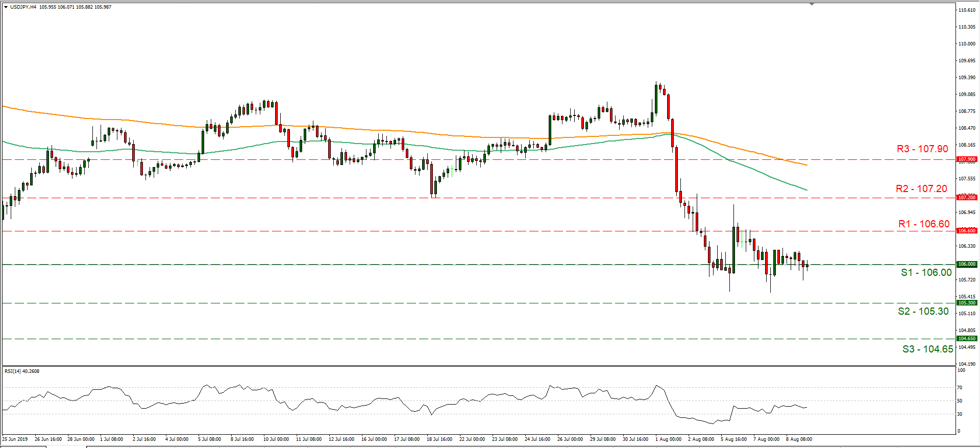Viewport: 980px width, 448px height.
Task: Click the red 107.200 price tag on axis
Action: click(x=967, y=197)
